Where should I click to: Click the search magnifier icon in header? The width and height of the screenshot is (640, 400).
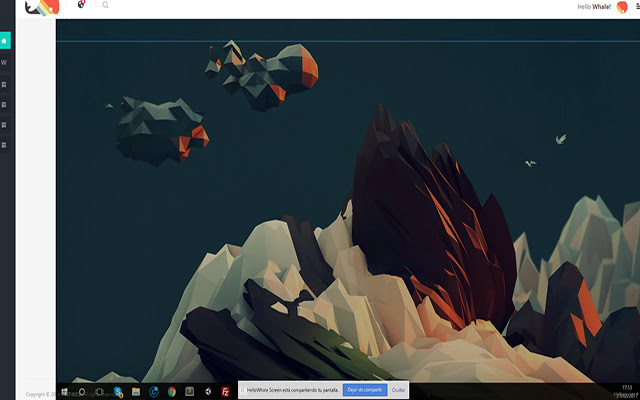105,5
